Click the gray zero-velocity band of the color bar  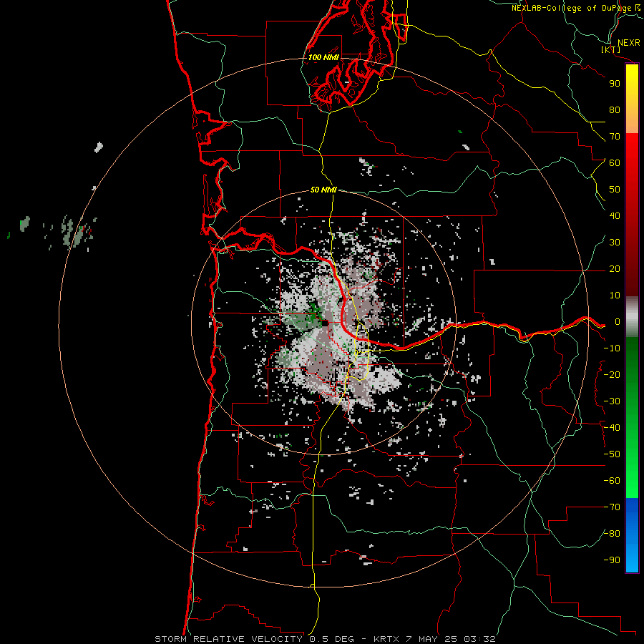point(632,317)
